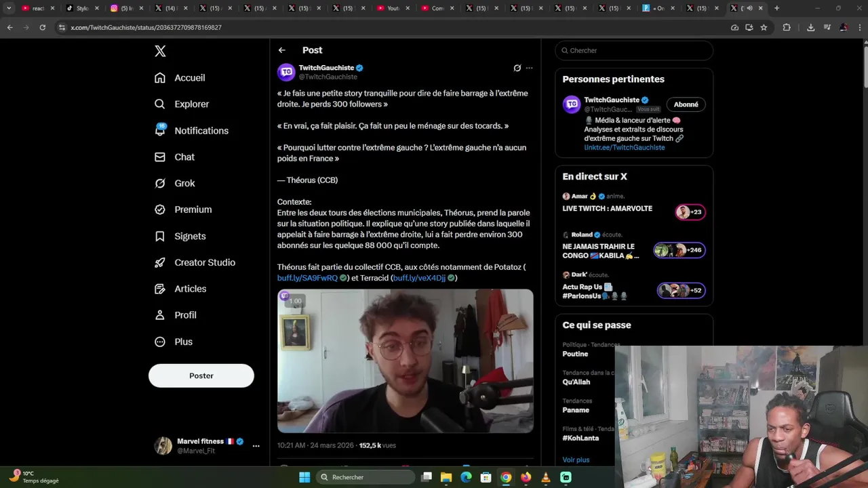Switch to the TikTok tab
The height and width of the screenshot is (488, 868).
click(x=81, y=8)
